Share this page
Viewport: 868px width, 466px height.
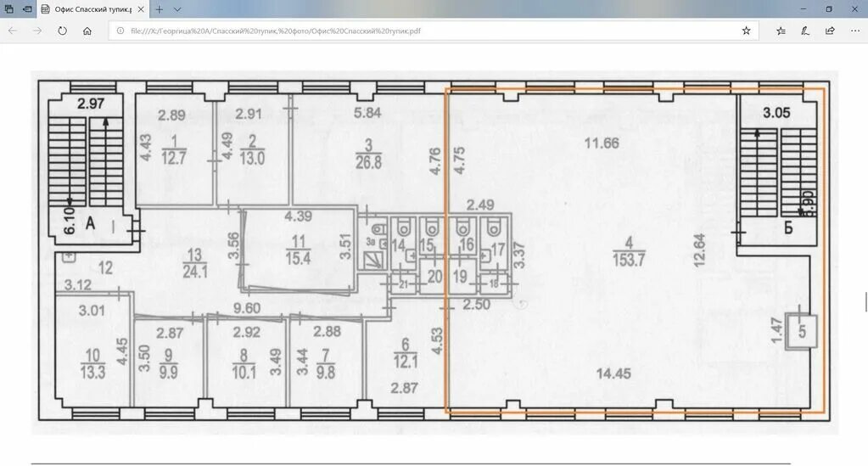pos(830,31)
